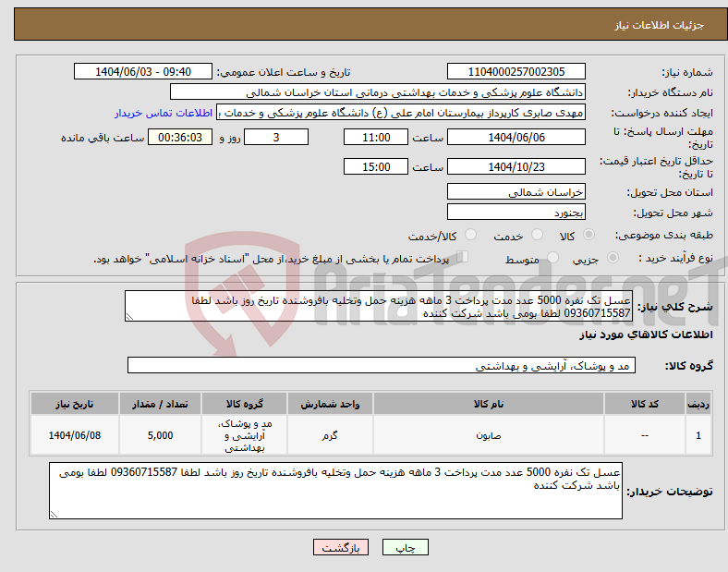Click the بازگشت (back) button
This screenshot has width=728, height=572.
coord(341,547)
